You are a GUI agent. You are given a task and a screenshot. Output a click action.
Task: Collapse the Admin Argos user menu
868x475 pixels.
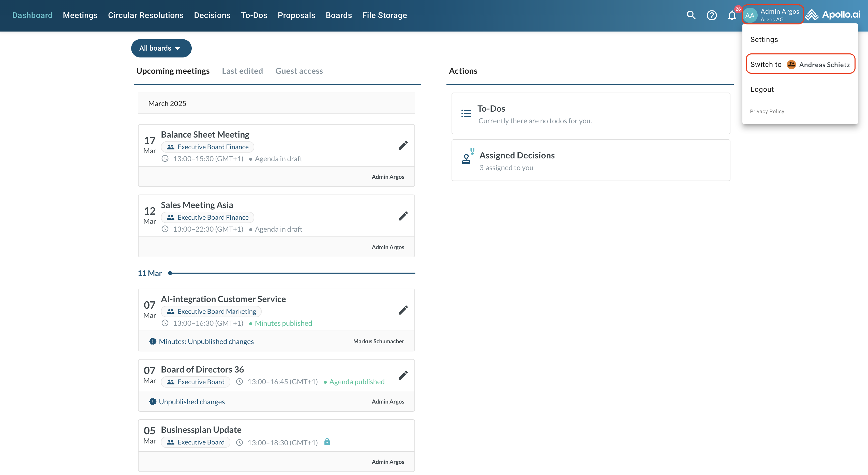(x=773, y=15)
